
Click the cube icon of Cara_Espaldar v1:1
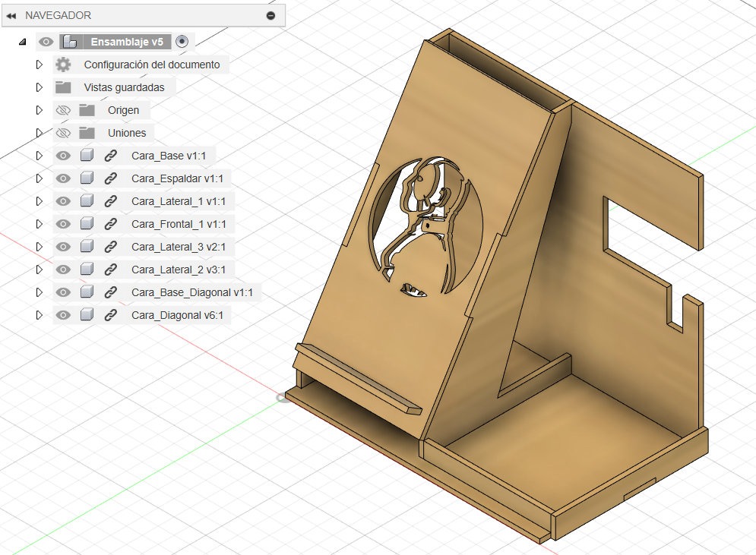(x=87, y=178)
